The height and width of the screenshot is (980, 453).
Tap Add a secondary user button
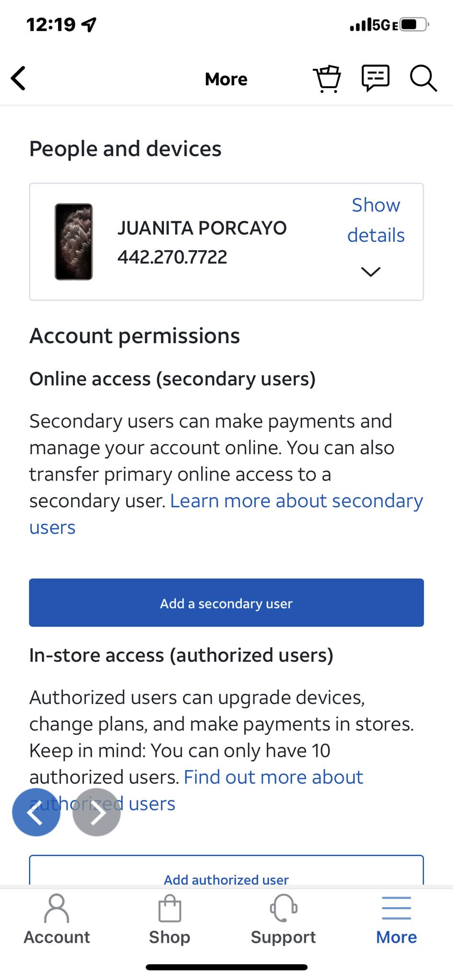pos(226,603)
